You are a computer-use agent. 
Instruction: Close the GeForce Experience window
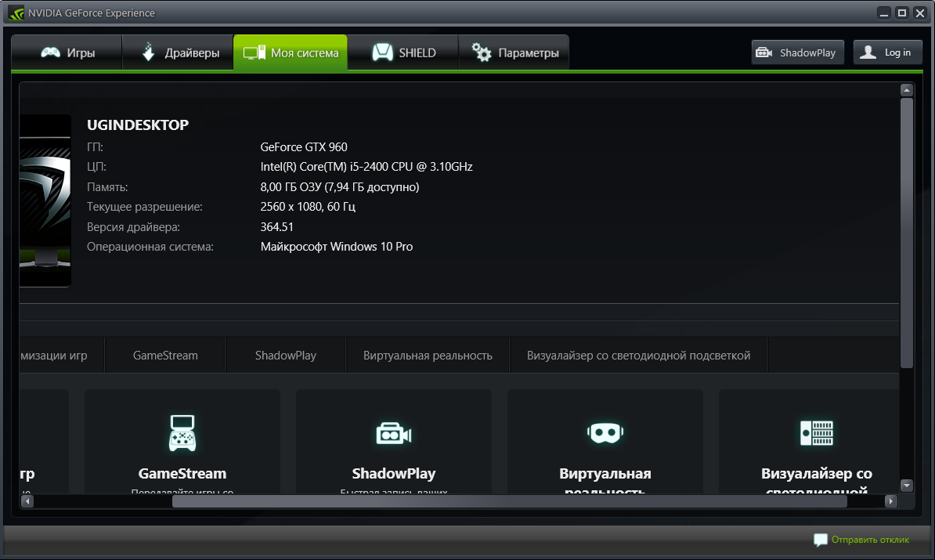tap(920, 13)
